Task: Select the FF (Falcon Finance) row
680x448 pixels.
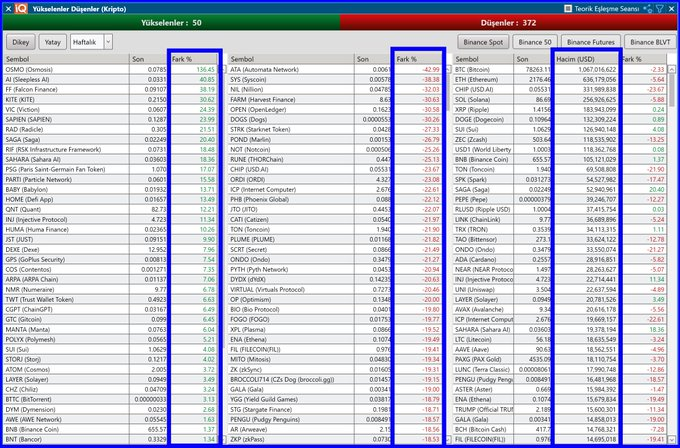Action: pyautogui.click(x=110, y=89)
